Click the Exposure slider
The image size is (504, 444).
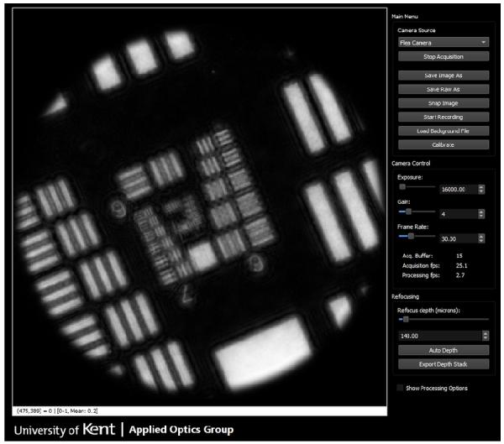(416, 189)
